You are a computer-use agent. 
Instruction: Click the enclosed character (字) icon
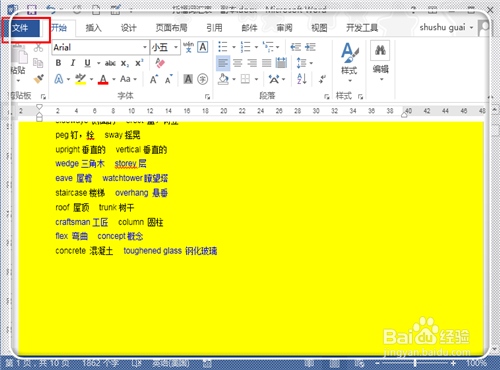(203, 79)
